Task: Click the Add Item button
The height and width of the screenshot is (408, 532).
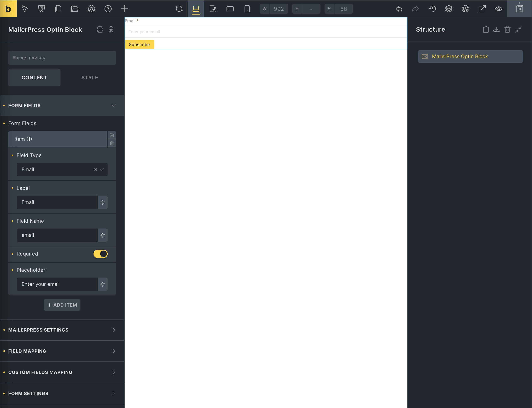Action: tap(62, 305)
